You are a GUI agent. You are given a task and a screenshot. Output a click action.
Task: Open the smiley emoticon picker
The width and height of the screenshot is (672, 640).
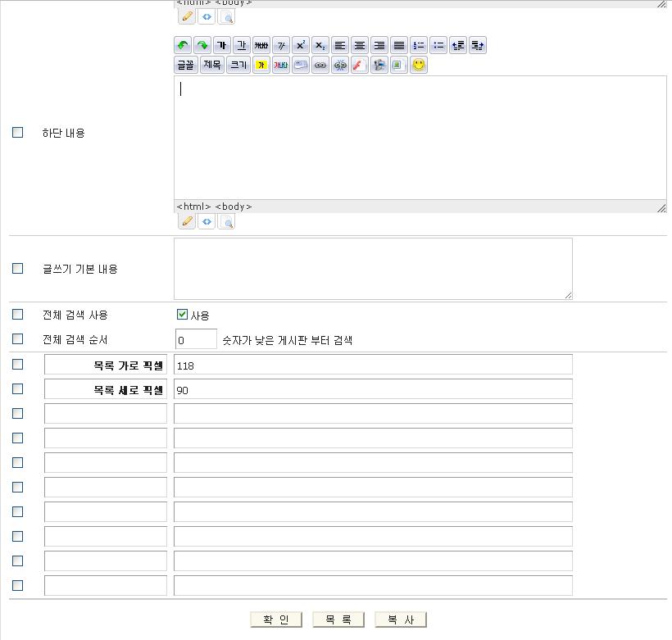click(x=419, y=66)
